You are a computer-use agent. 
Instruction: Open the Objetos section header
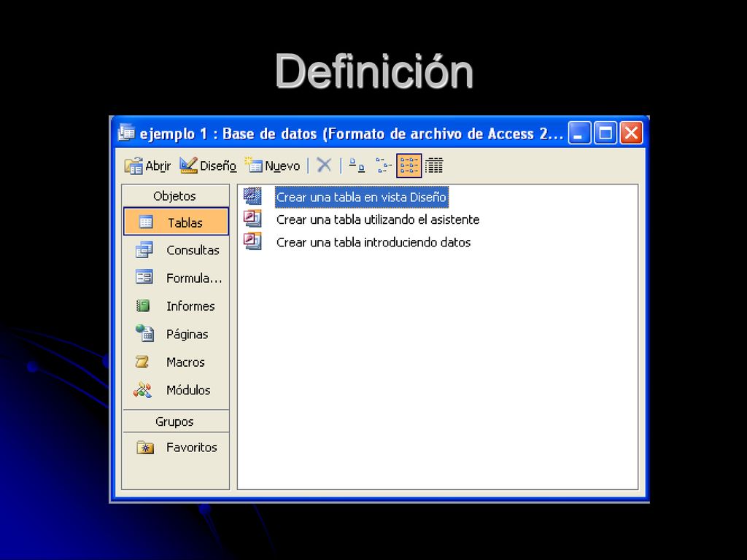click(175, 195)
